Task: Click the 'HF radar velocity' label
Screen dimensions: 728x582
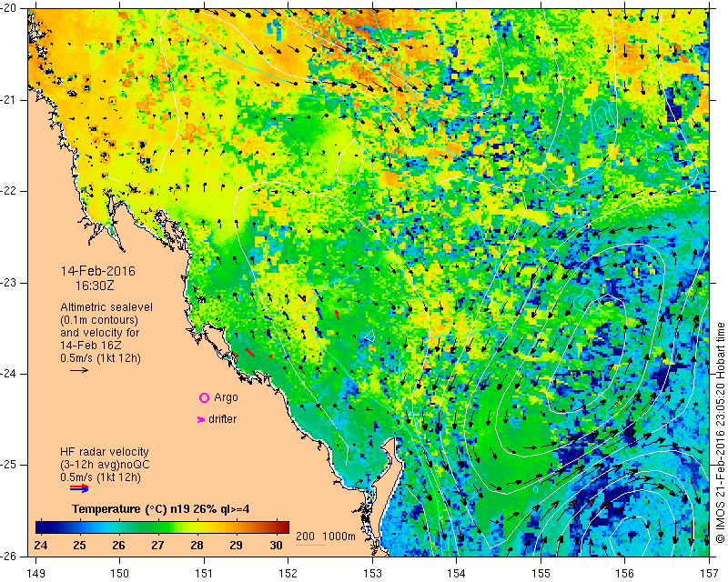Action: click(105, 452)
